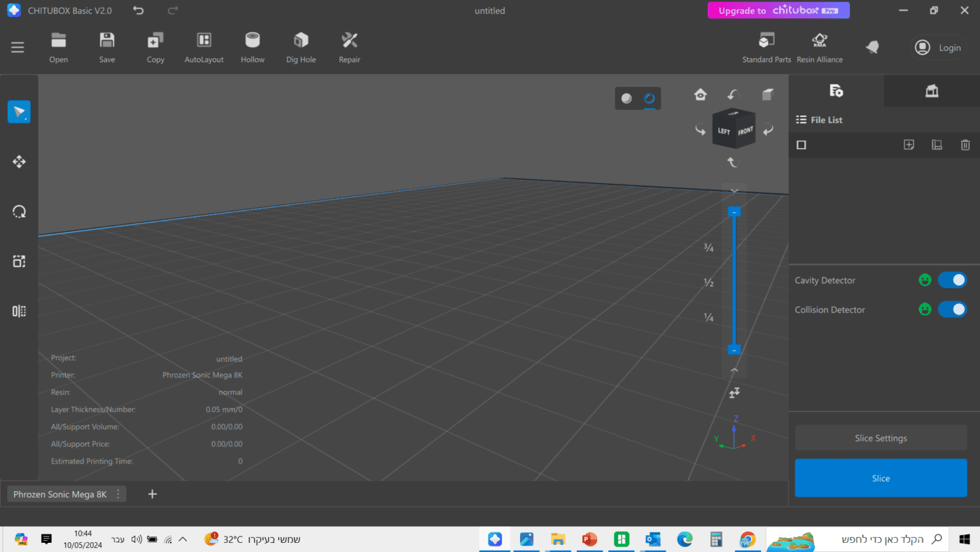Open Chrome from the taskbar
Viewport: 980px width, 552px height.
pyautogui.click(x=748, y=539)
